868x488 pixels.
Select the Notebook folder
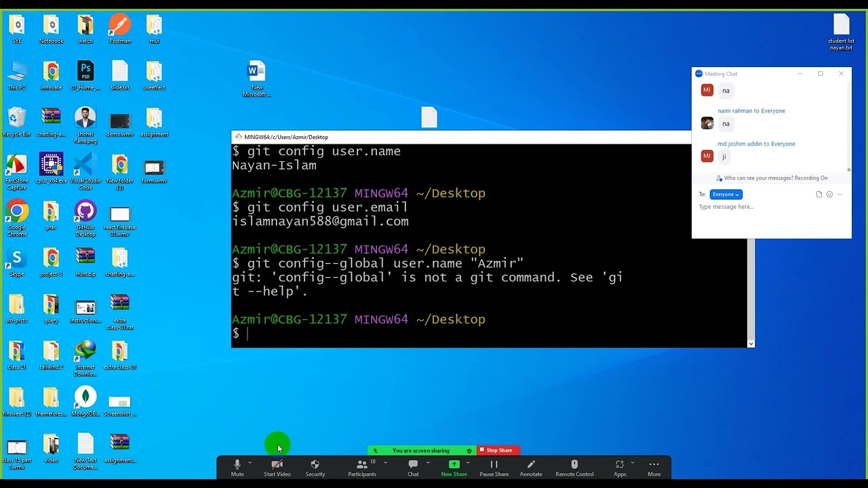point(52,29)
